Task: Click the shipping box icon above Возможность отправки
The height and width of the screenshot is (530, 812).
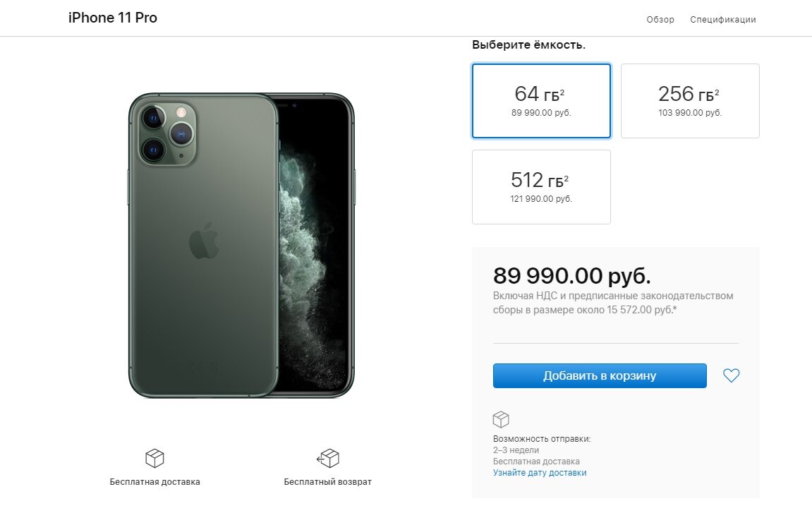Action: pos(501,419)
